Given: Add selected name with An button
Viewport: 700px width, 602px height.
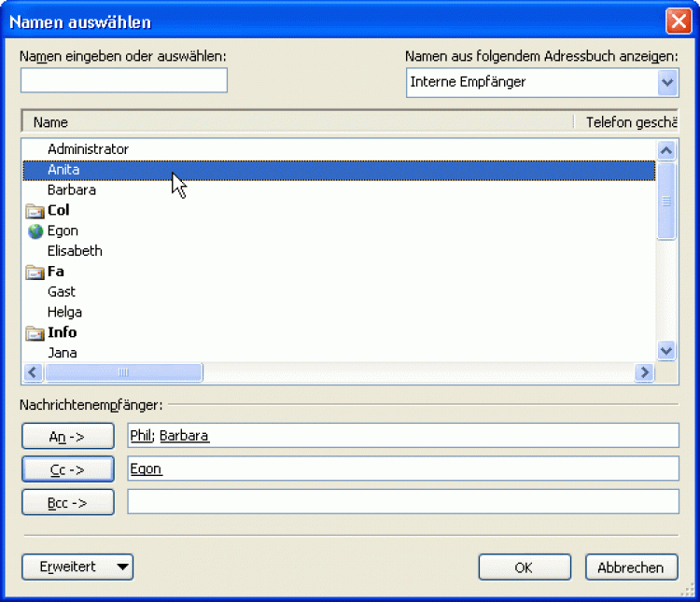Looking at the screenshot, I should [x=67, y=436].
